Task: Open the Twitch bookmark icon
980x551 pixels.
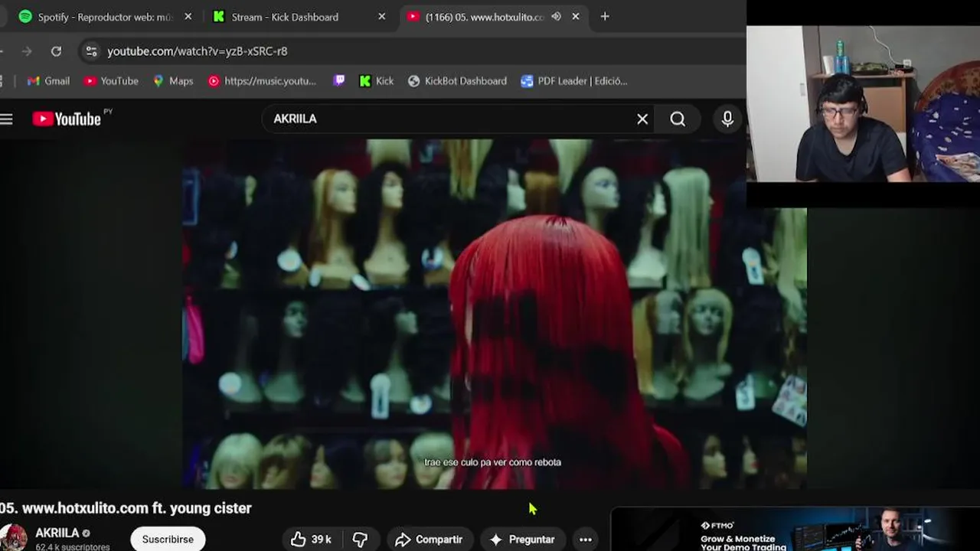Action: pyautogui.click(x=339, y=81)
